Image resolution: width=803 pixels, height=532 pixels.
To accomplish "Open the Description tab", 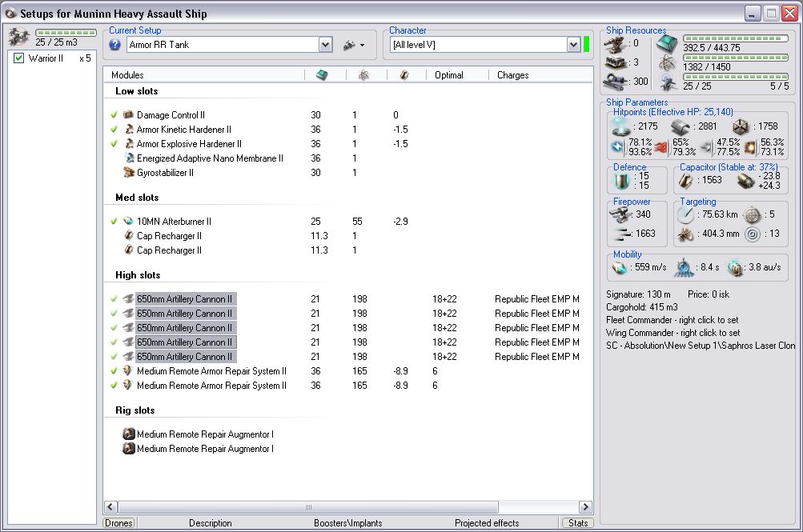I will 210,522.
